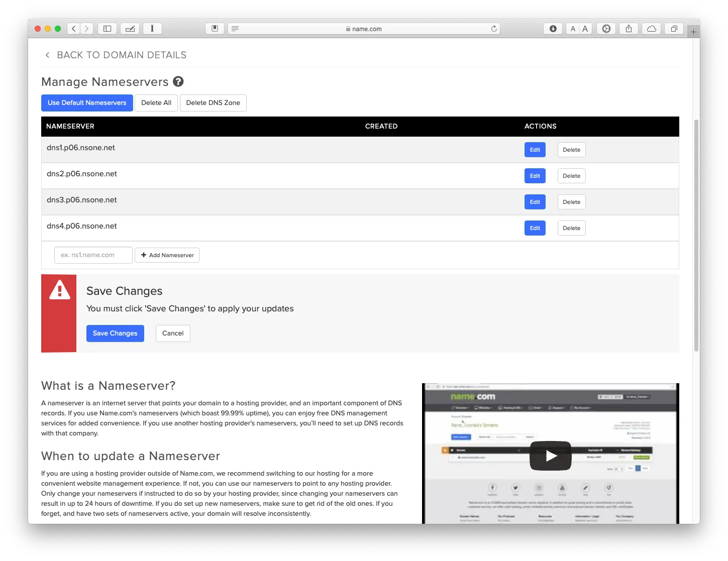The width and height of the screenshot is (728, 561).
Task: Open the bookmark extension icon
Action: coord(215,29)
